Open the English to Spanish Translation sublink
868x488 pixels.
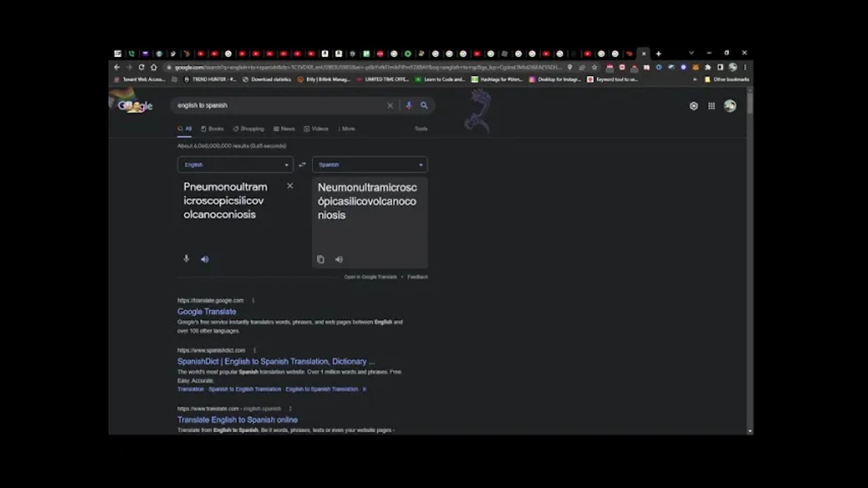pos(321,389)
